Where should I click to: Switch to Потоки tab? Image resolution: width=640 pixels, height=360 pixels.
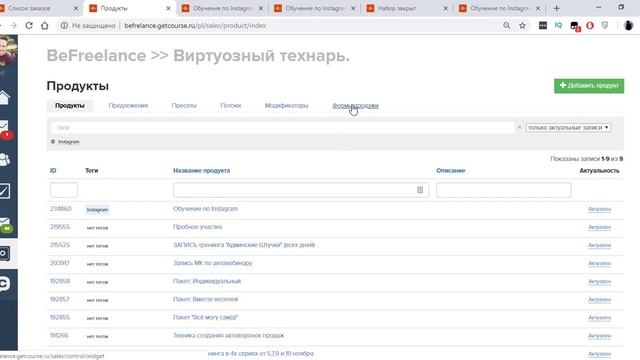coord(231,105)
